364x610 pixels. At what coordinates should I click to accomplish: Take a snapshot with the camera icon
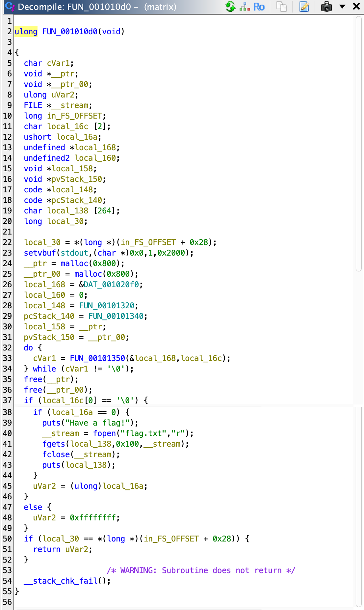pyautogui.click(x=326, y=7)
